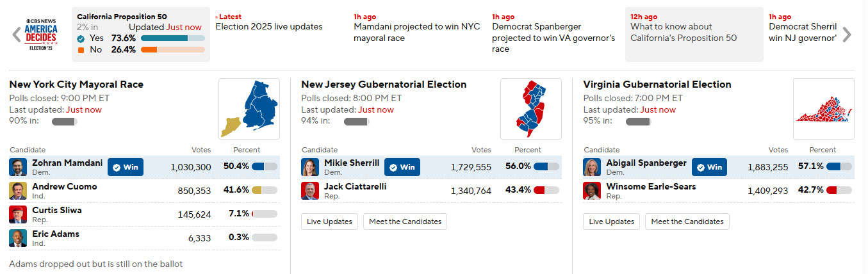Open New Jersey Meet the Candidates
The height and width of the screenshot is (274, 868).
(x=405, y=222)
